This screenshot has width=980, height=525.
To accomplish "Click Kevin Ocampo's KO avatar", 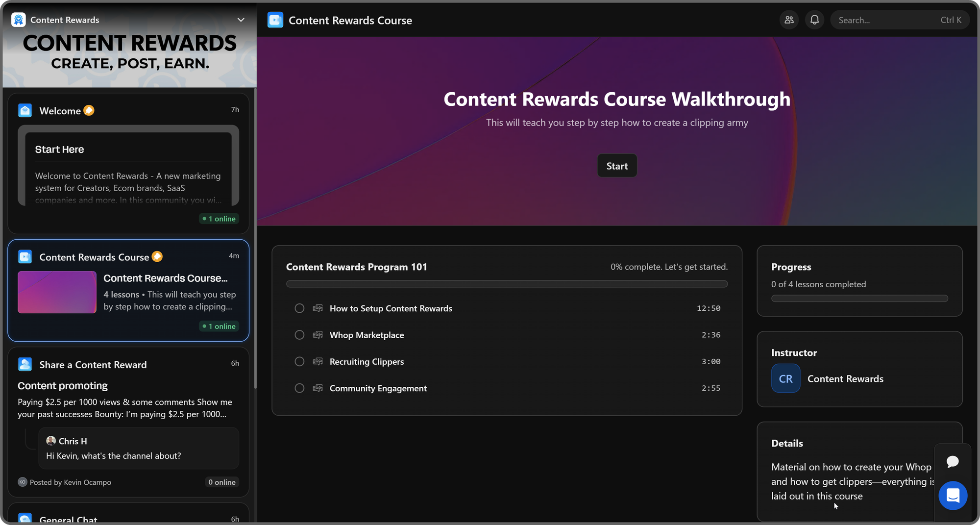I will [23, 482].
